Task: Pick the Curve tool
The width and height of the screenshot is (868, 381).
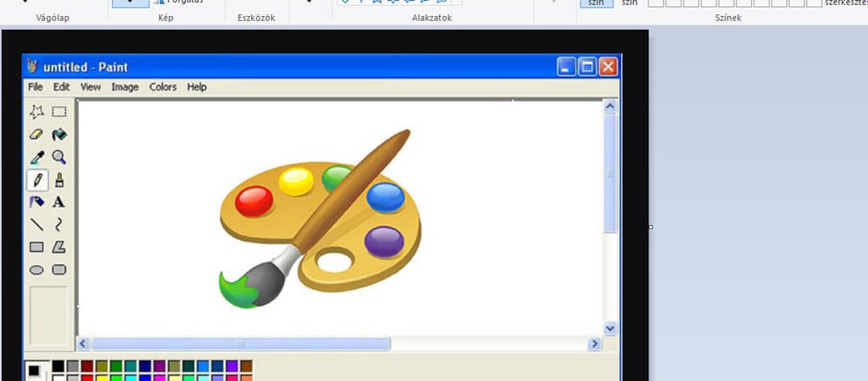Action: [59, 224]
